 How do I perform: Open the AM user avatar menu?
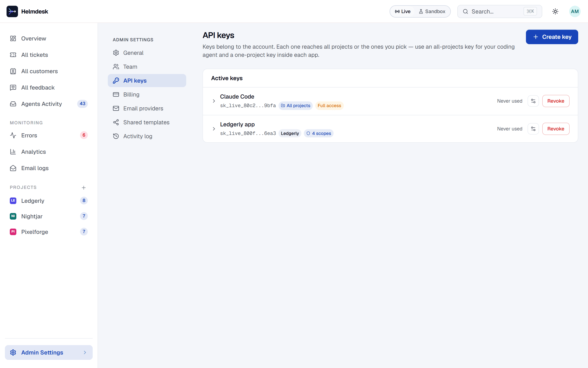(575, 11)
